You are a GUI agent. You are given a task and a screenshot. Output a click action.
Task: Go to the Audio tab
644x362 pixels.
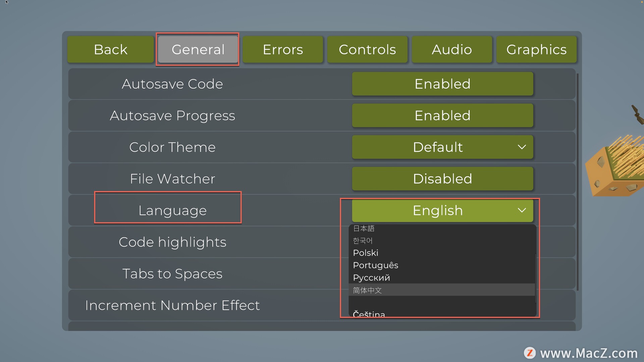[452, 50]
